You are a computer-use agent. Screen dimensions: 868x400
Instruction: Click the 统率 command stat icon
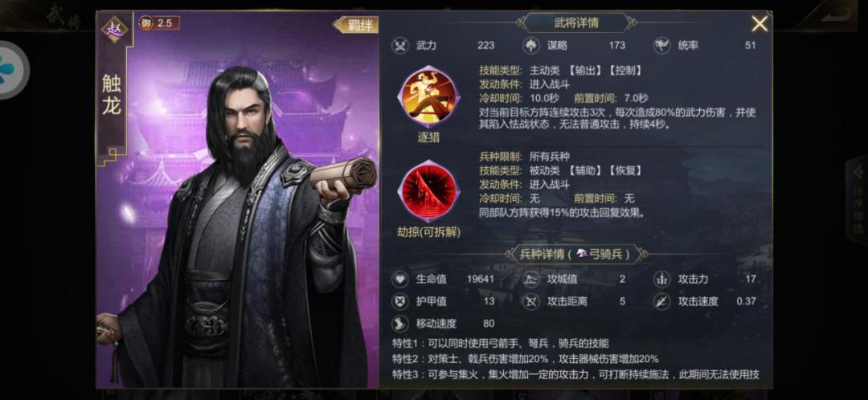coord(662,46)
